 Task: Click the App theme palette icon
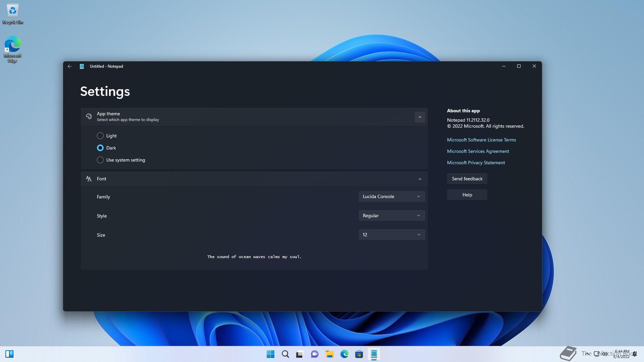coord(89,116)
